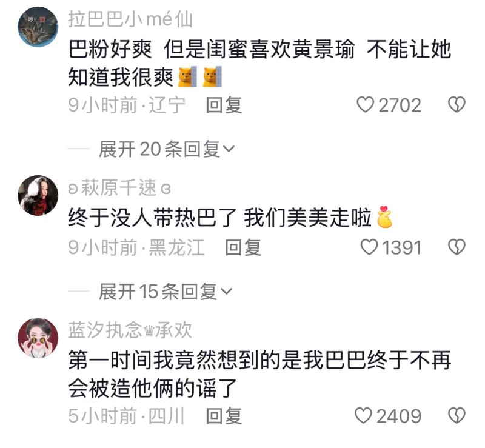Viewport: 485px width, 448px height.
Task: Like the comment with 2702 likes
Action: [x=366, y=105]
